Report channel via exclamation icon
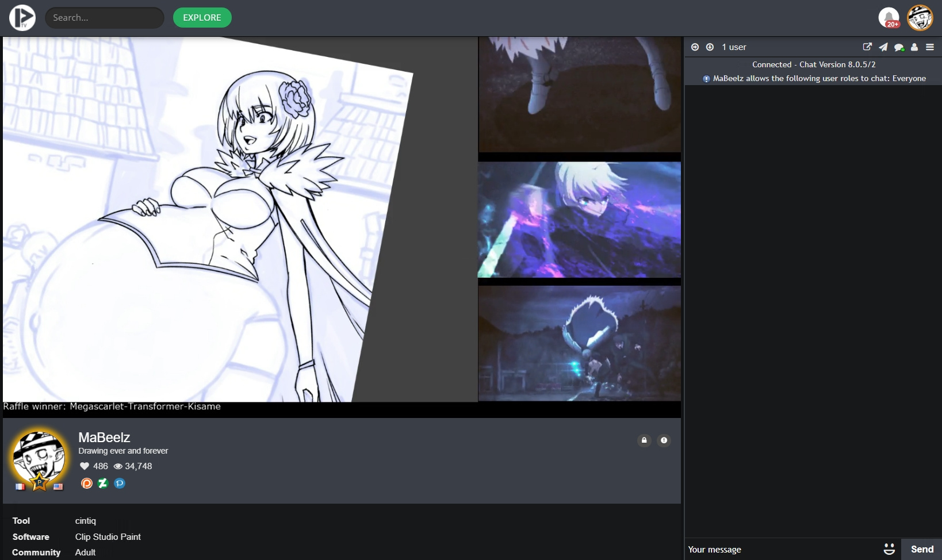The image size is (942, 560). click(x=664, y=440)
